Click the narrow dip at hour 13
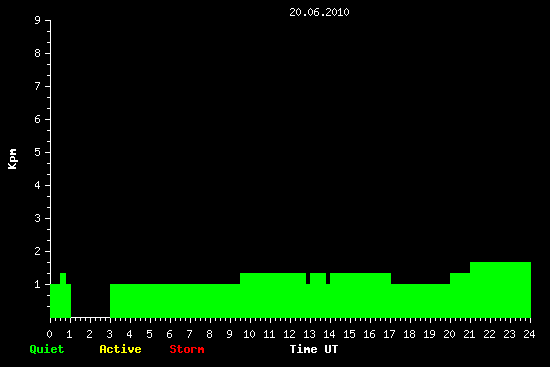This screenshot has height=367, width=550. point(308,279)
